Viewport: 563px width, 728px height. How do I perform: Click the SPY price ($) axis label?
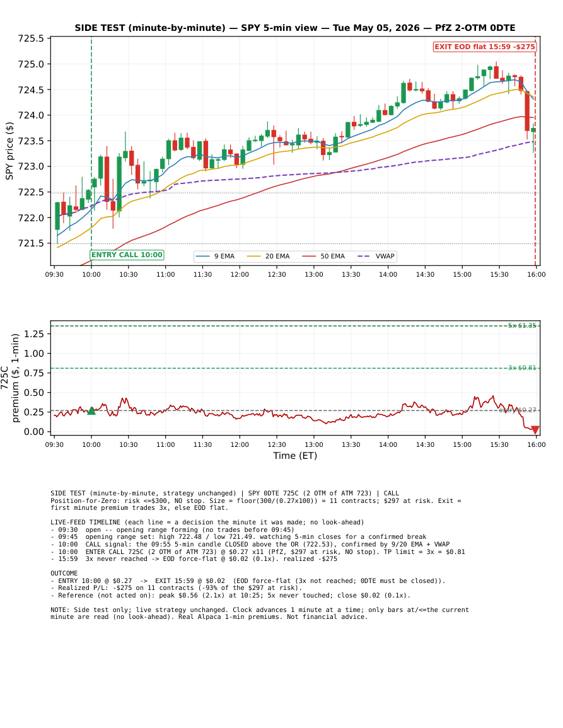tap(9, 151)
